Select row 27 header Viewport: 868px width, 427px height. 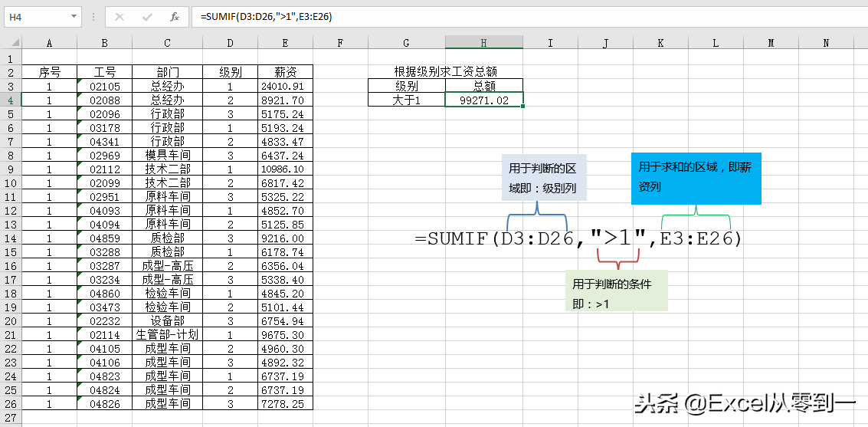tap(11, 417)
